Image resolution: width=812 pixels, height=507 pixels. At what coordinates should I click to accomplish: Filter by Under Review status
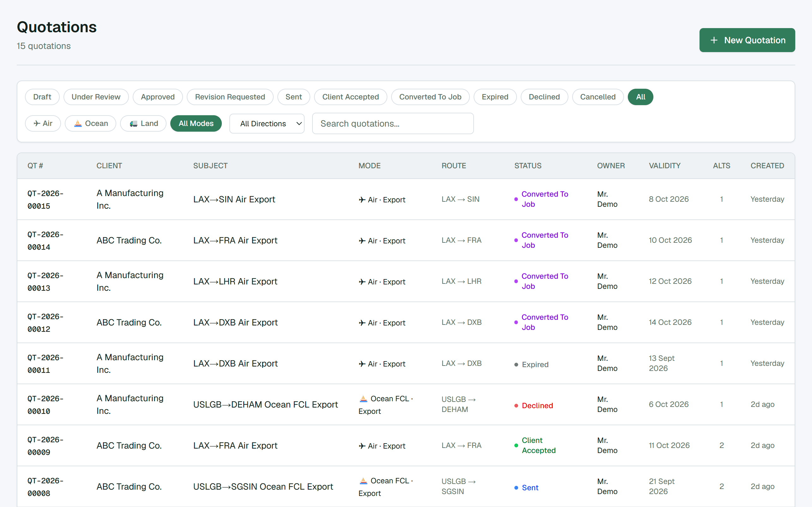coord(96,97)
